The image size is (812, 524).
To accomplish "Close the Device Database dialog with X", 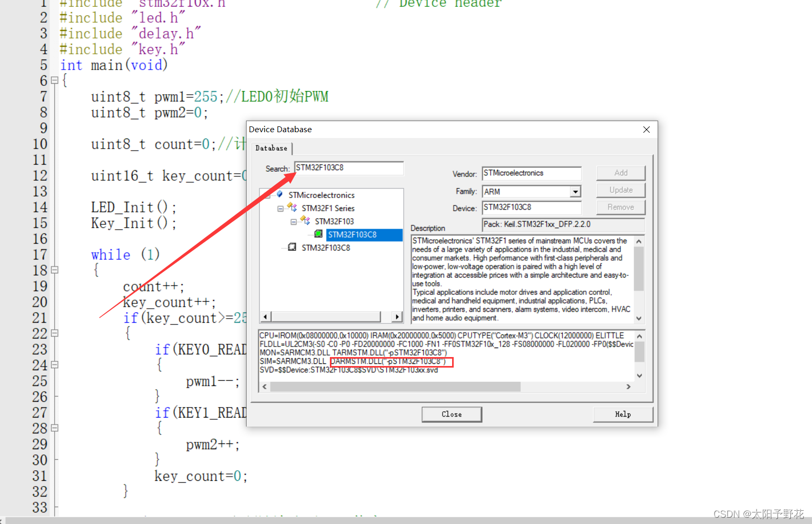I will (647, 130).
